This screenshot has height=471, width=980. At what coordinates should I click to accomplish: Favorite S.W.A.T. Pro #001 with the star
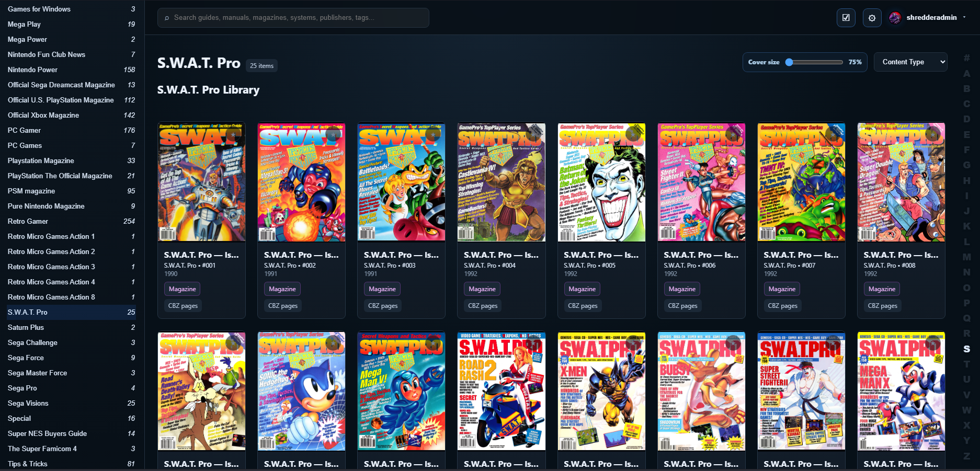pos(233,135)
